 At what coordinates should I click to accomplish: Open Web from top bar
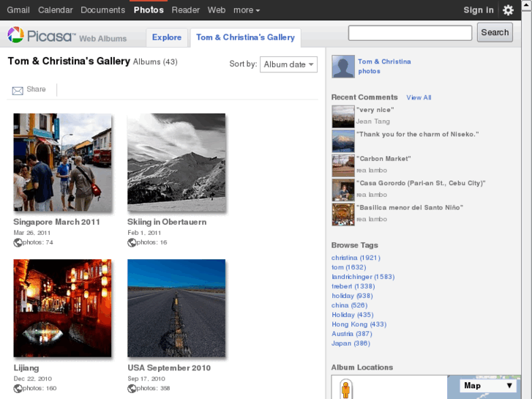[217, 10]
